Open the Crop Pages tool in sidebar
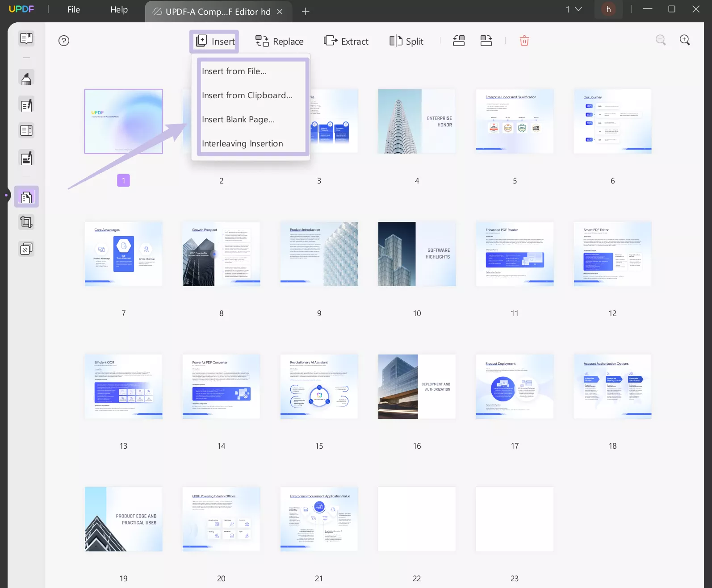This screenshot has height=588, width=712. [26, 222]
